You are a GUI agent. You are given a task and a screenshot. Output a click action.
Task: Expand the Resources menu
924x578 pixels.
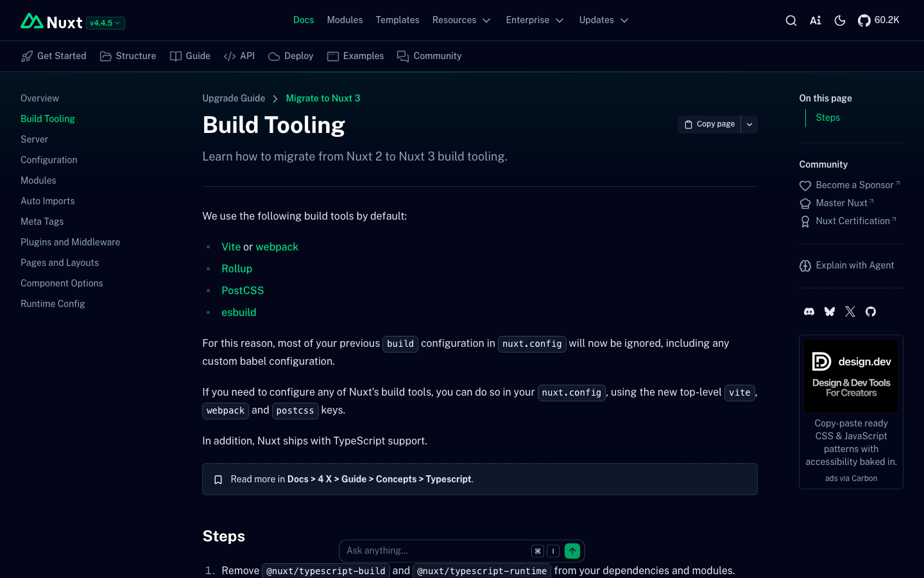click(x=461, y=20)
